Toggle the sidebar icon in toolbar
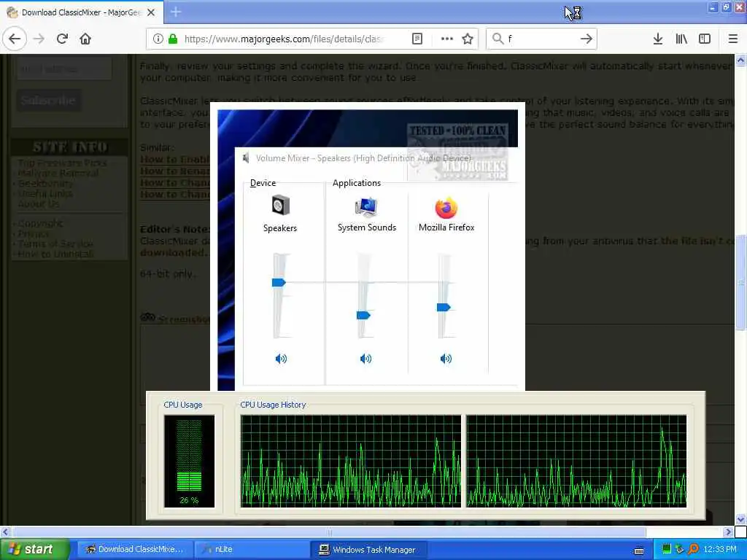 click(x=705, y=39)
